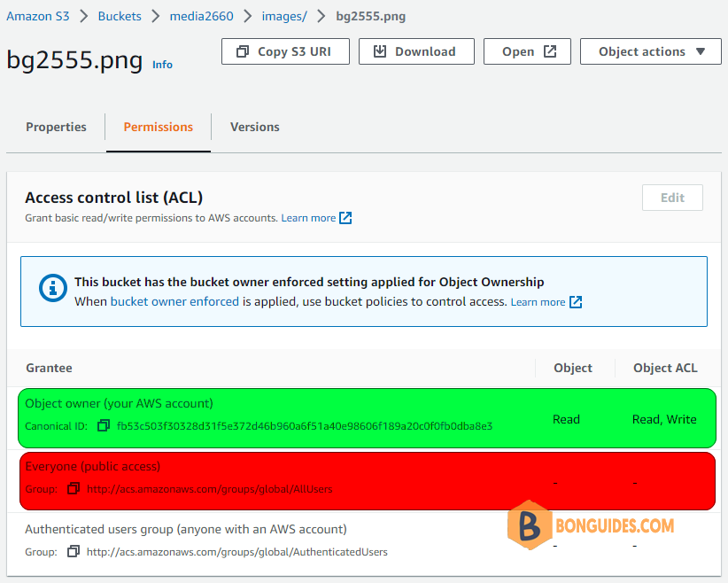Click the Amazon S3 breadcrumb link

click(x=37, y=16)
